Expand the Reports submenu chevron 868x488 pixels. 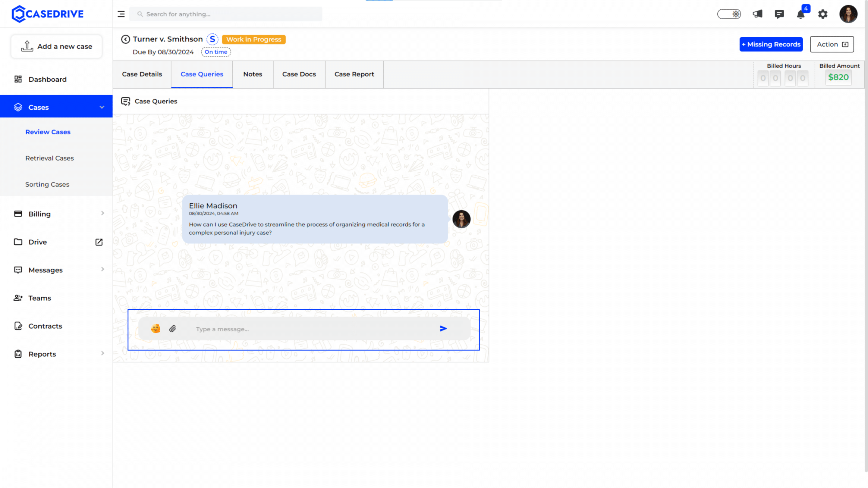(x=102, y=353)
